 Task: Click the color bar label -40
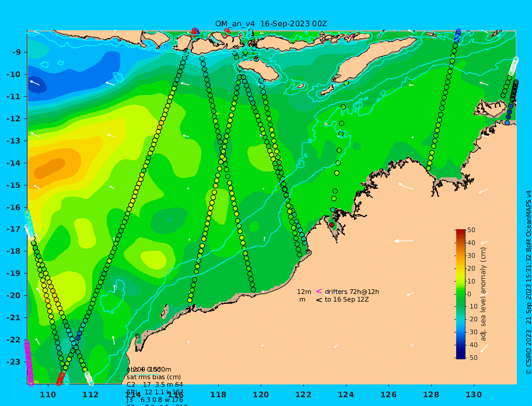pyautogui.click(x=472, y=345)
